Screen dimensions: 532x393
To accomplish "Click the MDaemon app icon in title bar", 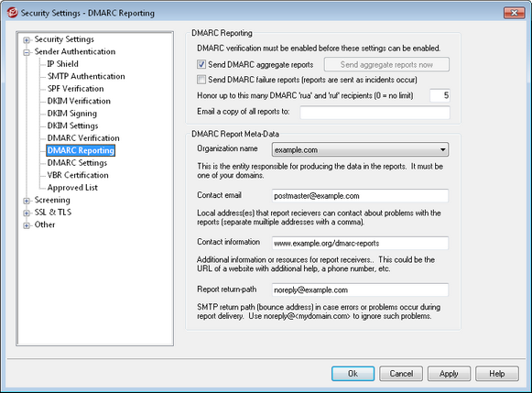I will click(12, 13).
